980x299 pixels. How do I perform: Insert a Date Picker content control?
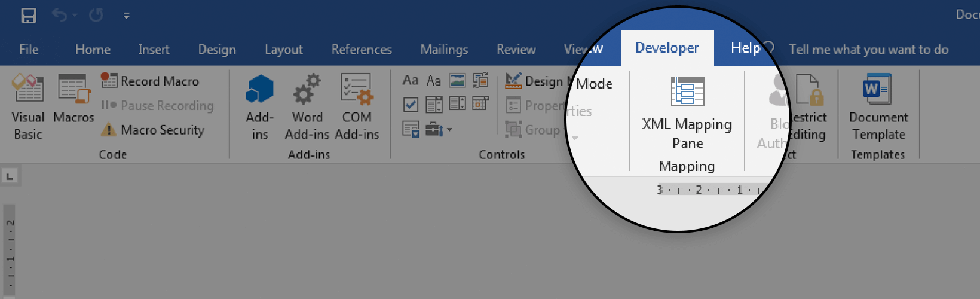click(x=480, y=104)
